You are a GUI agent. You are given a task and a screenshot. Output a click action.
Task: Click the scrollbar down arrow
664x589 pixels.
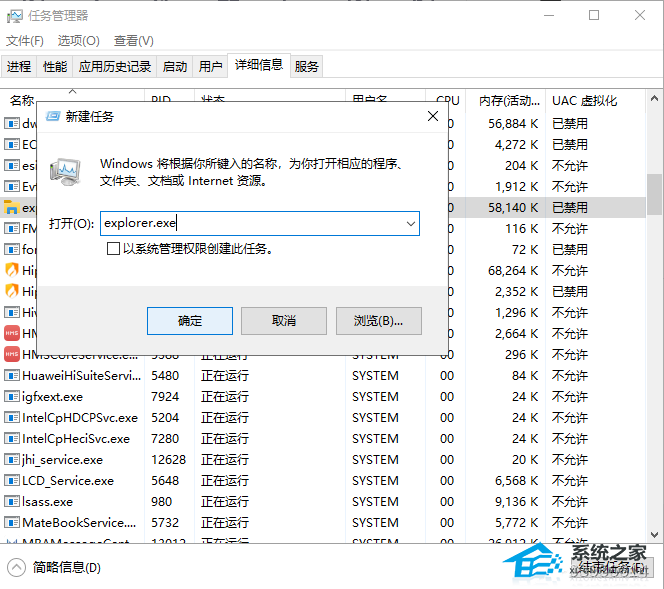(654, 535)
